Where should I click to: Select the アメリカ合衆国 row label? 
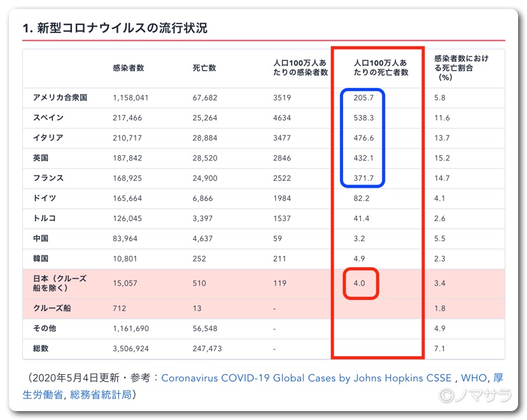[x=60, y=98]
